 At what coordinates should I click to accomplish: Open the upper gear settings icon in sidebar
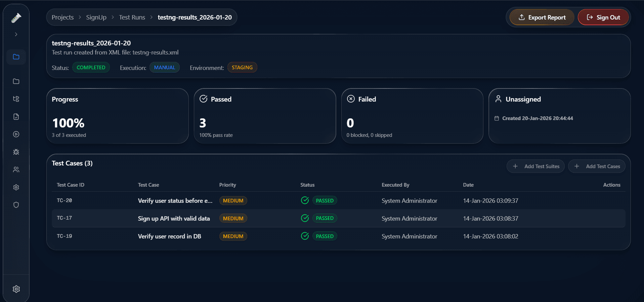[16, 187]
